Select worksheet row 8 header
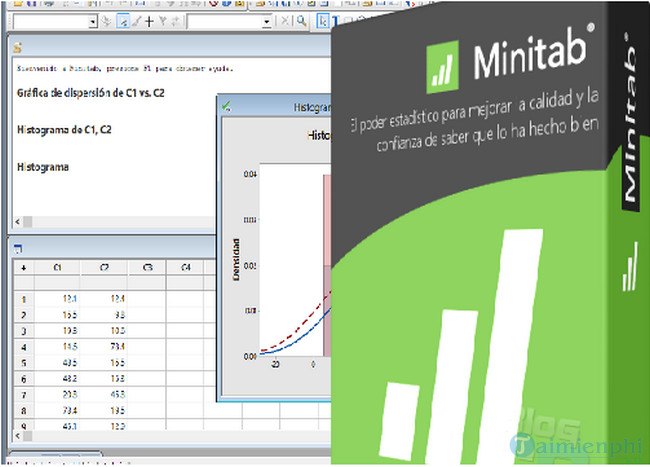650x467 pixels. point(24,411)
